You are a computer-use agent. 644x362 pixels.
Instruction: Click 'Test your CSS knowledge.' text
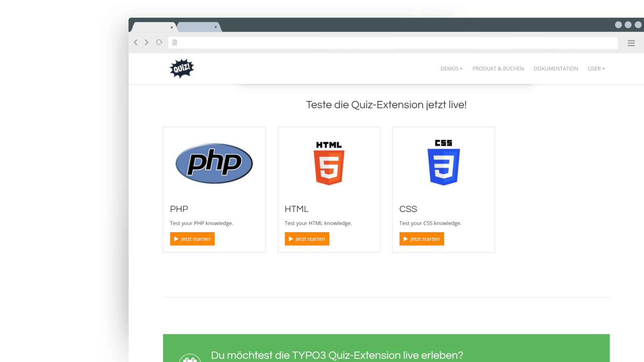430,223
